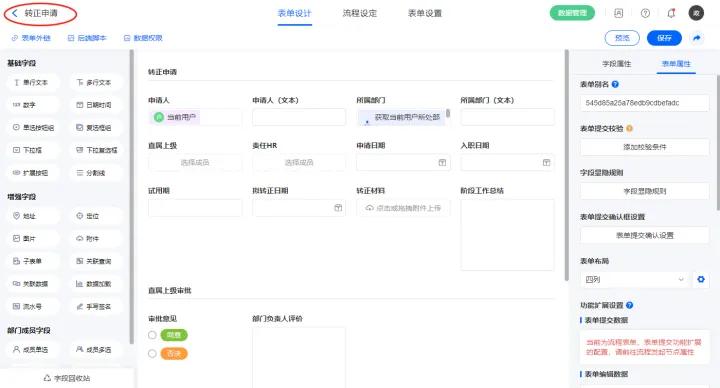This screenshot has width=720, height=388.
Task: Switch to the 流程设定 tab
Action: click(360, 13)
